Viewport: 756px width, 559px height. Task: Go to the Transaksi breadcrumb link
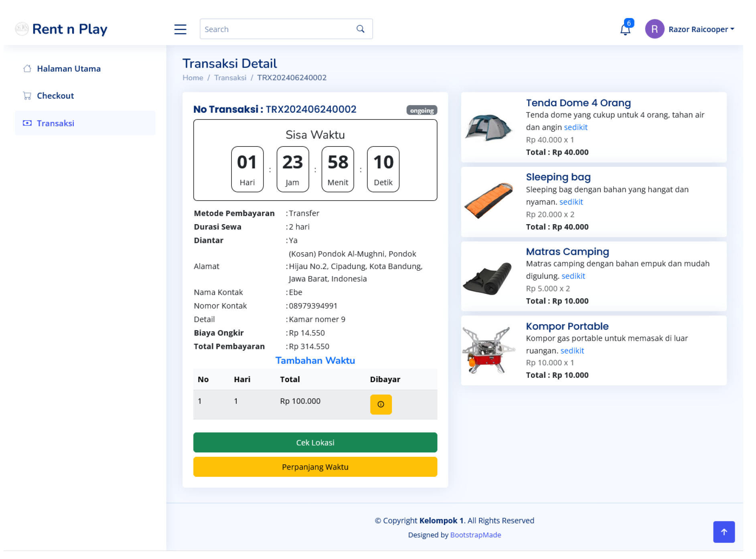[x=230, y=78]
